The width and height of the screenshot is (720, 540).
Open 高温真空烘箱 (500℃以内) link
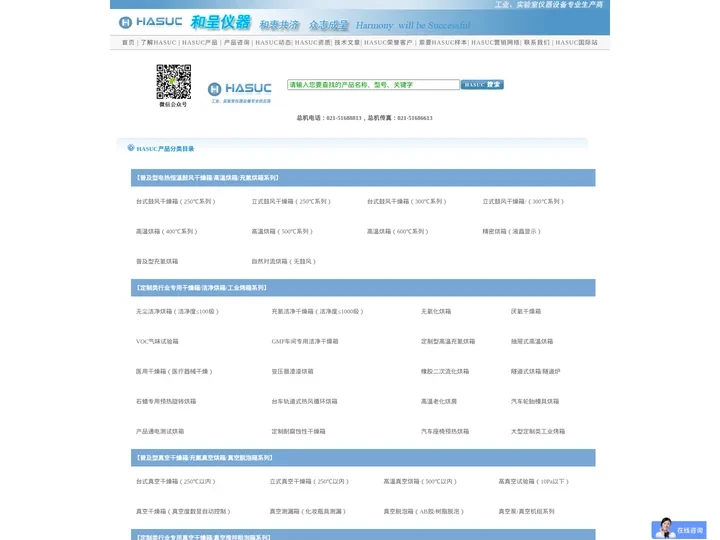(420, 481)
